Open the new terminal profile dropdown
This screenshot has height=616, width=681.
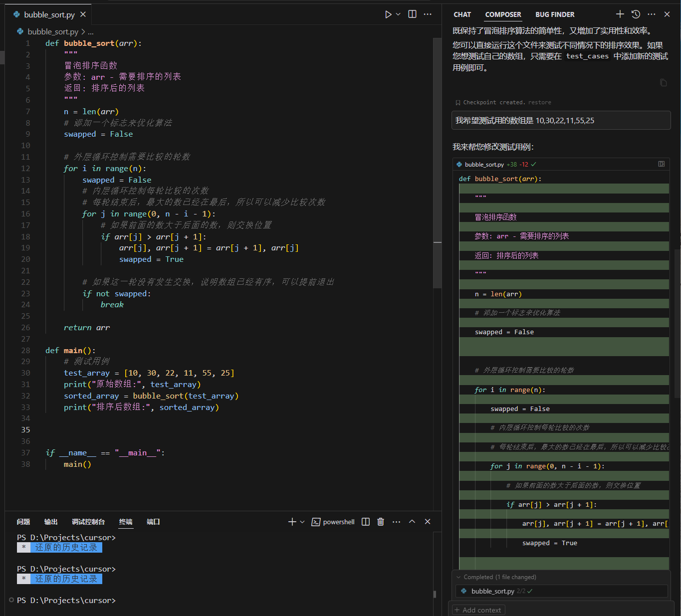(302, 522)
